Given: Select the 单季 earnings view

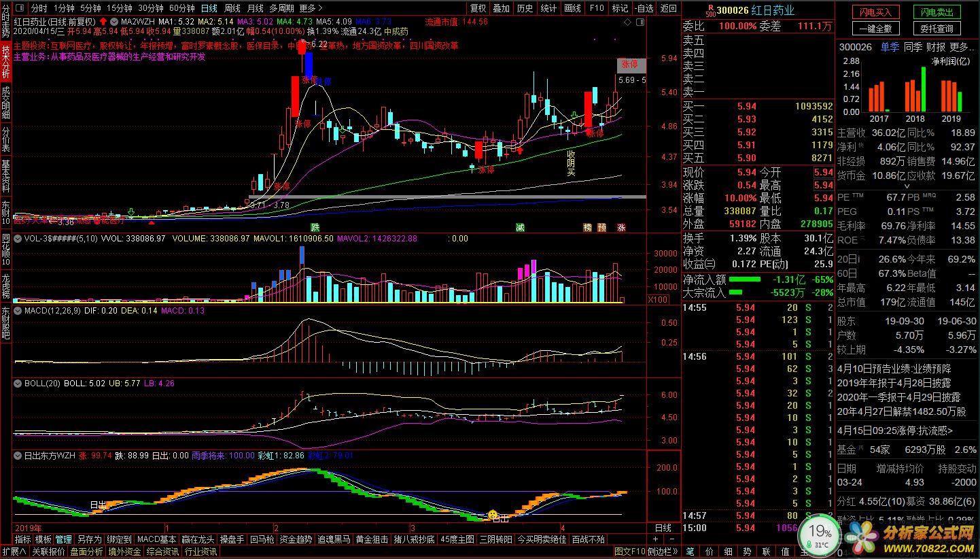Looking at the screenshot, I should point(890,47).
